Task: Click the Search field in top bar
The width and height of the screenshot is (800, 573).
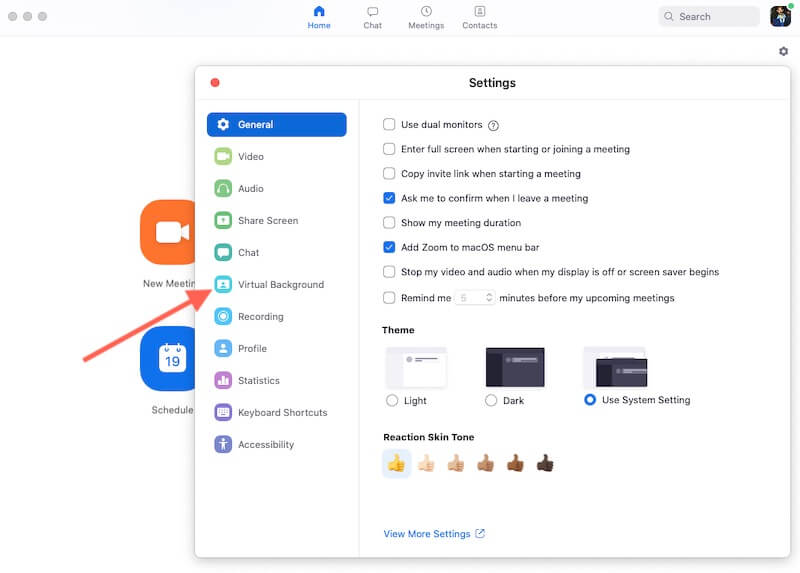Action: point(710,16)
